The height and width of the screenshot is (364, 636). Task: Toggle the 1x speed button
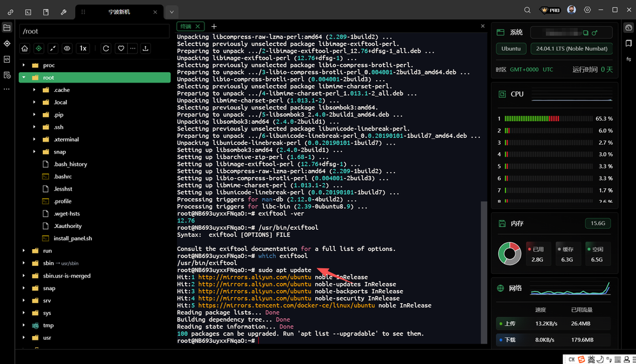(x=83, y=48)
